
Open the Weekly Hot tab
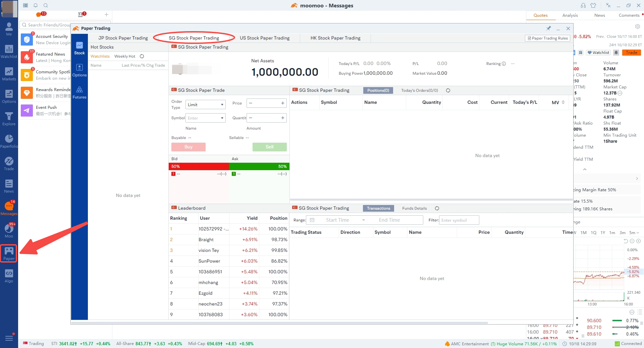(125, 56)
